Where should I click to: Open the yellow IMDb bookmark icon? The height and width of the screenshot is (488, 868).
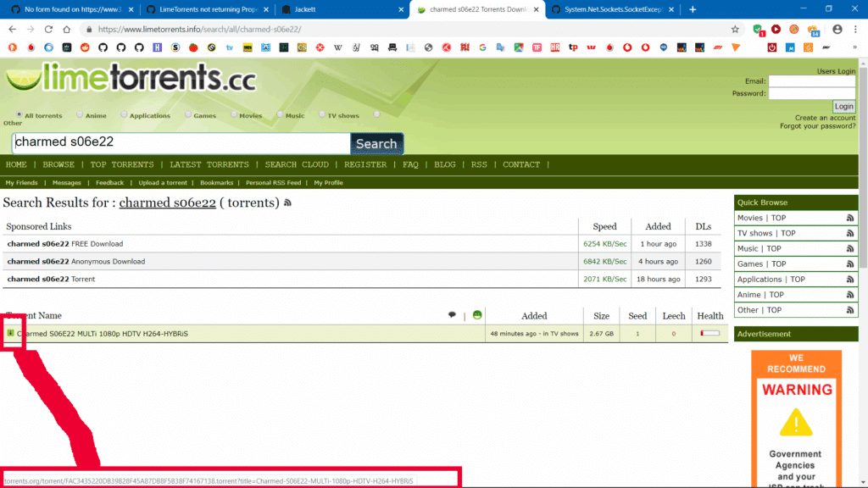pos(248,47)
